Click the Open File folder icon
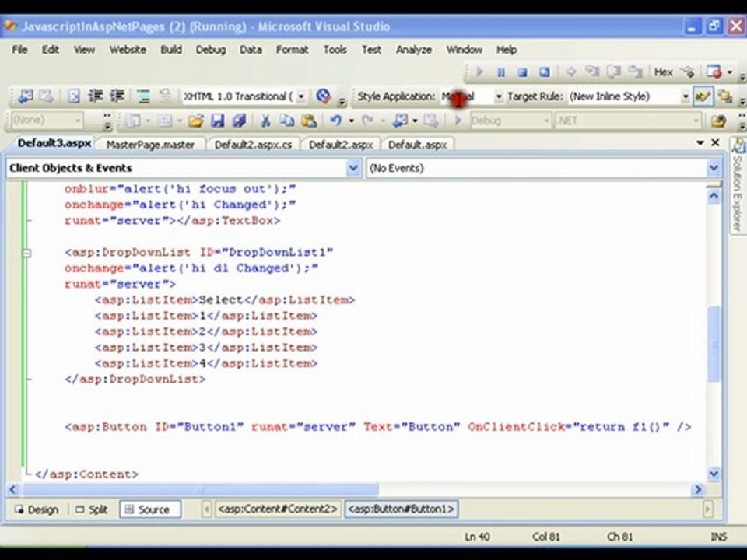Image resolution: width=747 pixels, height=560 pixels. point(195,121)
